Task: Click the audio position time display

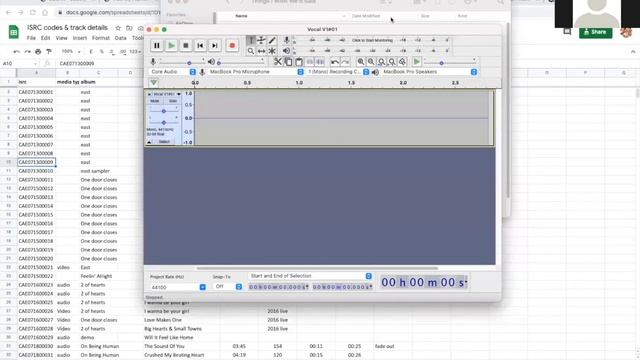Action: point(424,282)
